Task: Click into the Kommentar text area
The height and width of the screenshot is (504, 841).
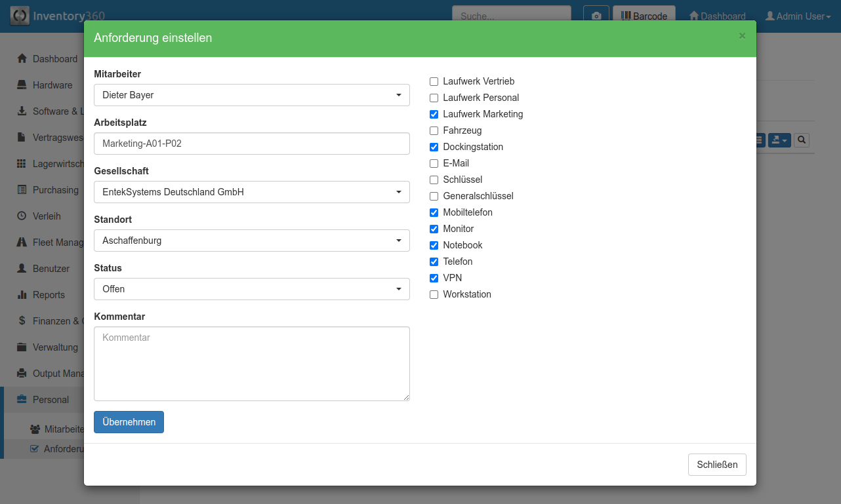Action: [251, 364]
